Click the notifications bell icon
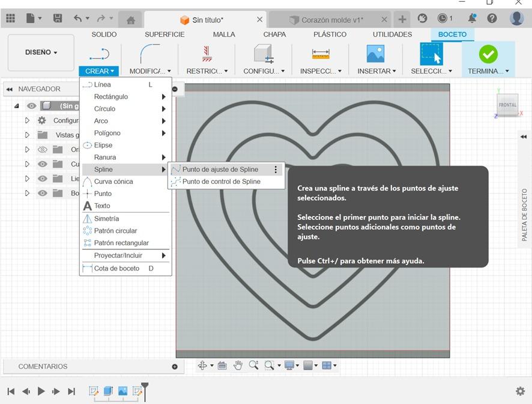This screenshot has width=532, height=404. 472,19
